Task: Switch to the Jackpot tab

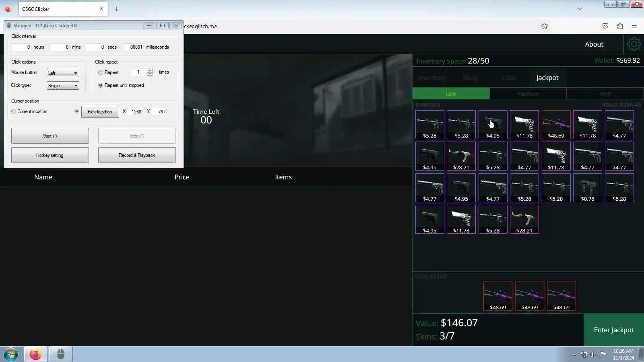Action: [x=547, y=78]
